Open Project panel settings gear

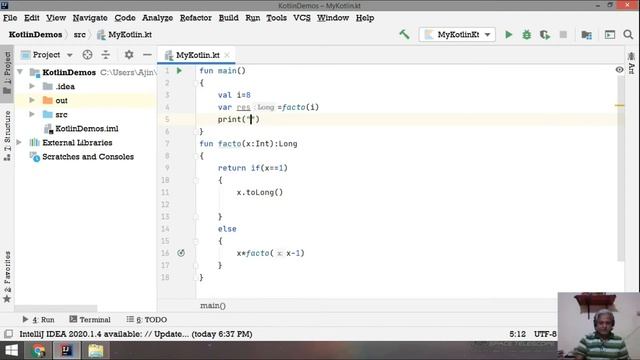(129, 55)
